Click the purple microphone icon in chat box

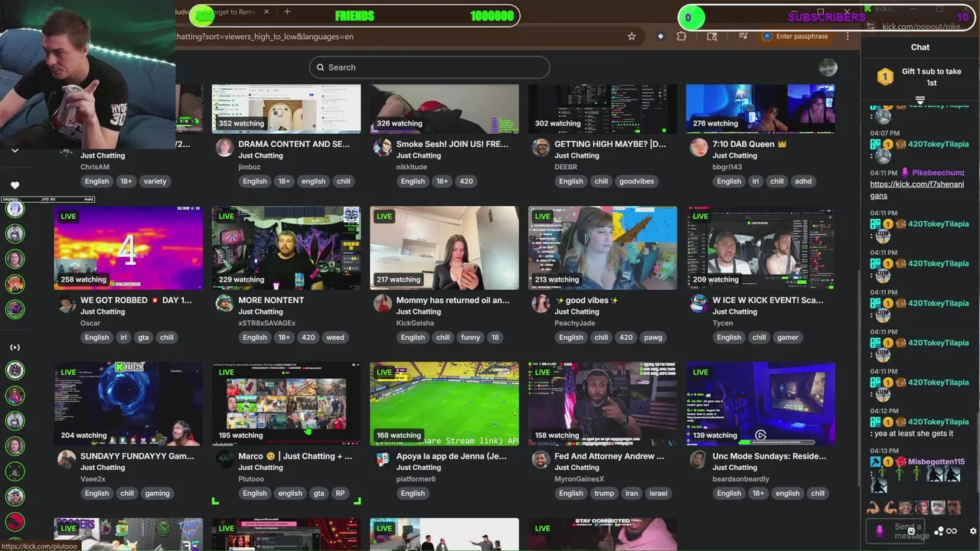pos(879,530)
